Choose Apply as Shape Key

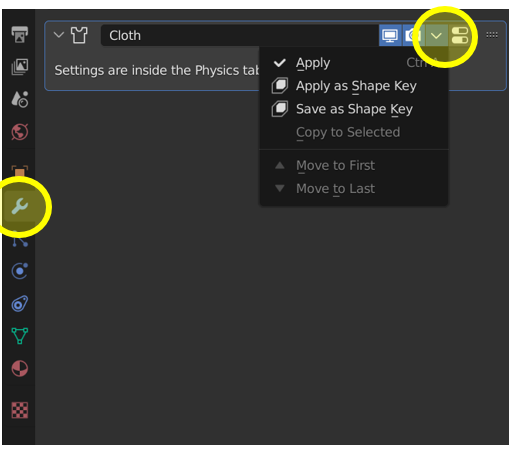(354, 86)
